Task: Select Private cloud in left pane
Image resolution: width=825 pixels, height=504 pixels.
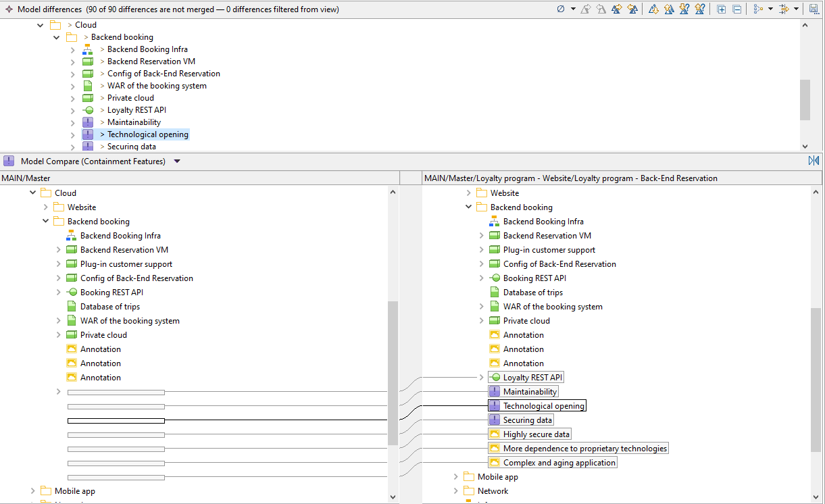Action: pos(103,335)
